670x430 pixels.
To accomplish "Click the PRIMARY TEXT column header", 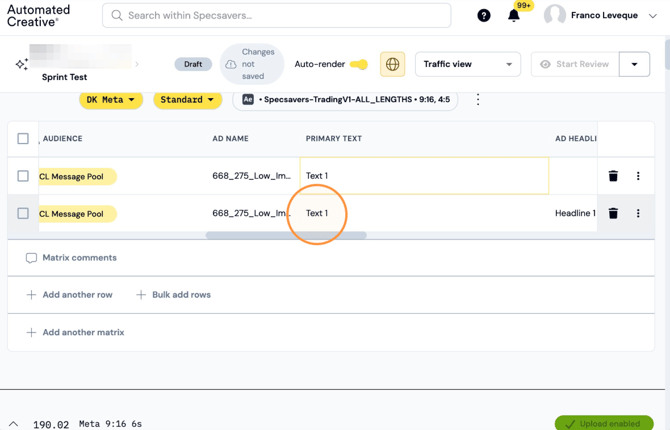I will point(334,138).
